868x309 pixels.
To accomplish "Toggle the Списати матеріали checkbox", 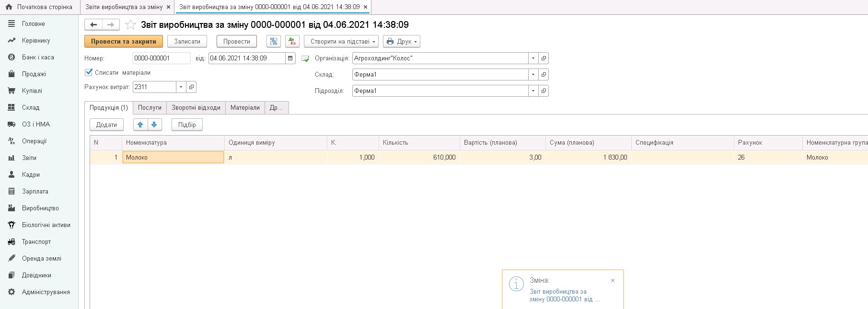I will [89, 72].
